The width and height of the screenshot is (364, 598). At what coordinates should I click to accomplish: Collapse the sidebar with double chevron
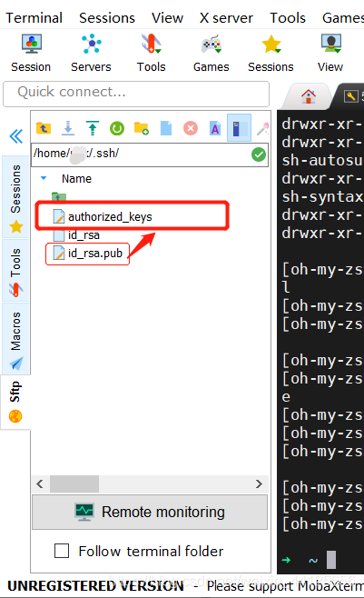[x=16, y=136]
